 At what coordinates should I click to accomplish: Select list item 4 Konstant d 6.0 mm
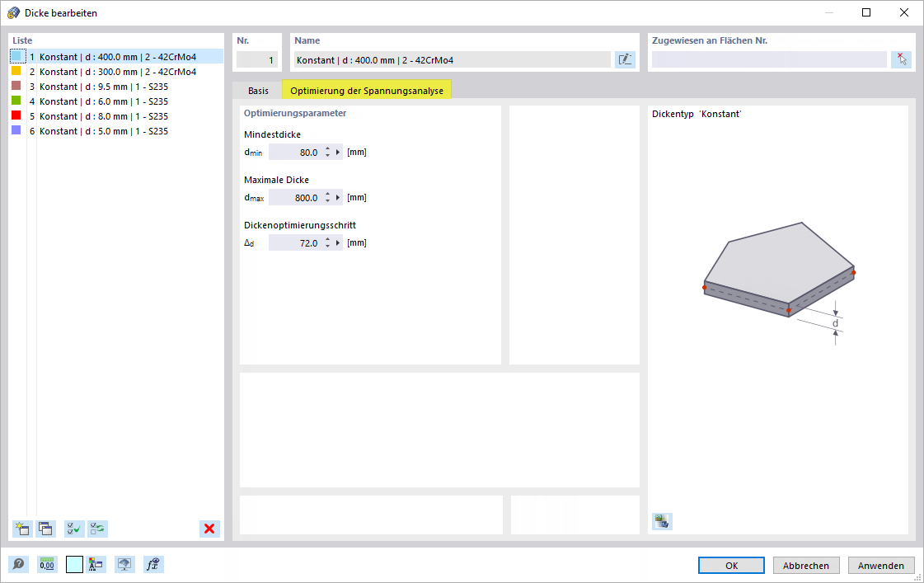pos(117,101)
